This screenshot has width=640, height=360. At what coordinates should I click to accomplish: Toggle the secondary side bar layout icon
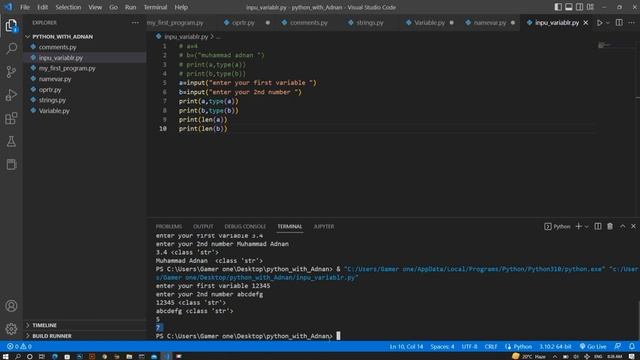pyautogui.click(x=579, y=7)
